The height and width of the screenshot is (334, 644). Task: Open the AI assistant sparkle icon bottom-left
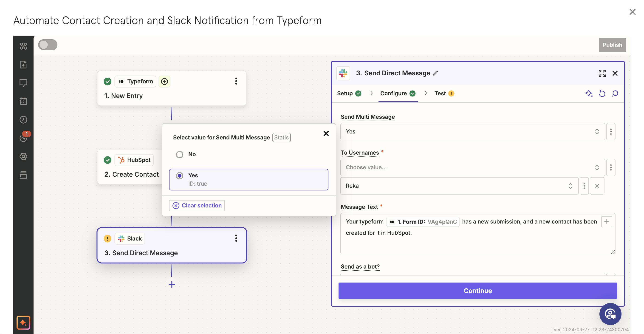(x=23, y=323)
